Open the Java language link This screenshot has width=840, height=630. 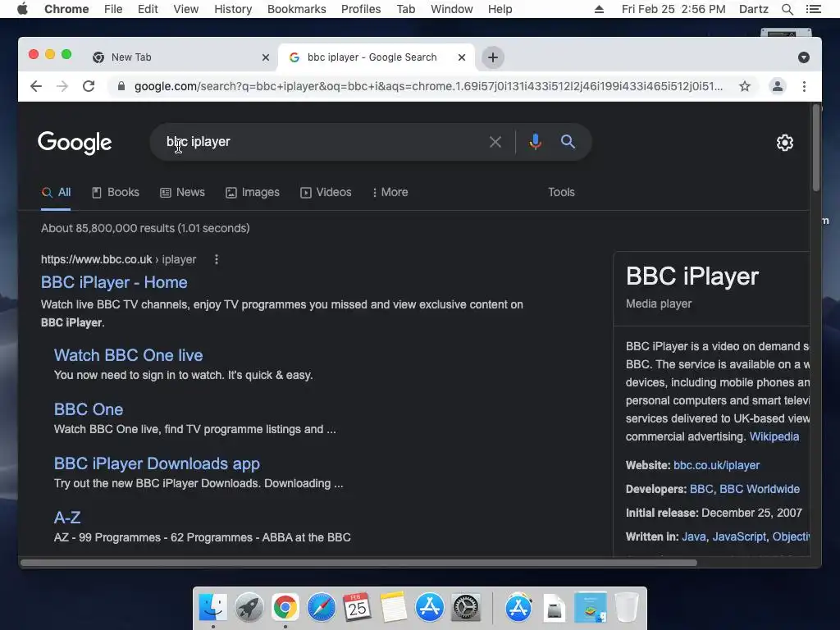694,536
